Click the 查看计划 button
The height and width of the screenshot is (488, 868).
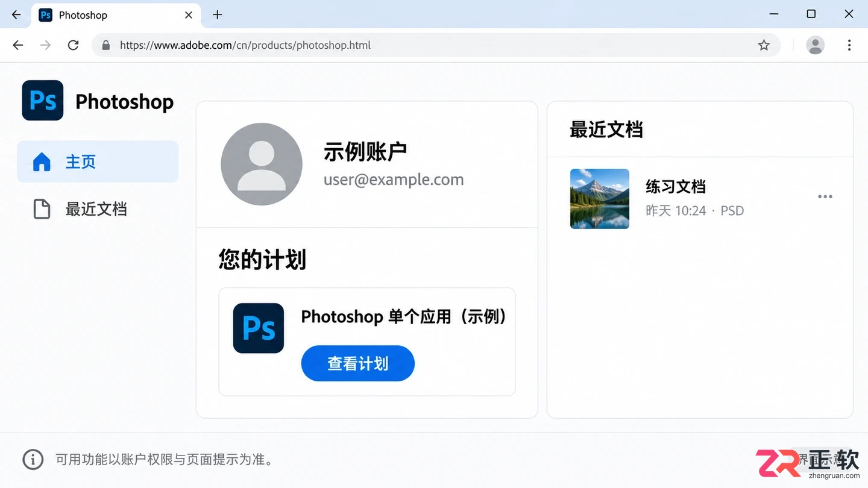click(358, 363)
